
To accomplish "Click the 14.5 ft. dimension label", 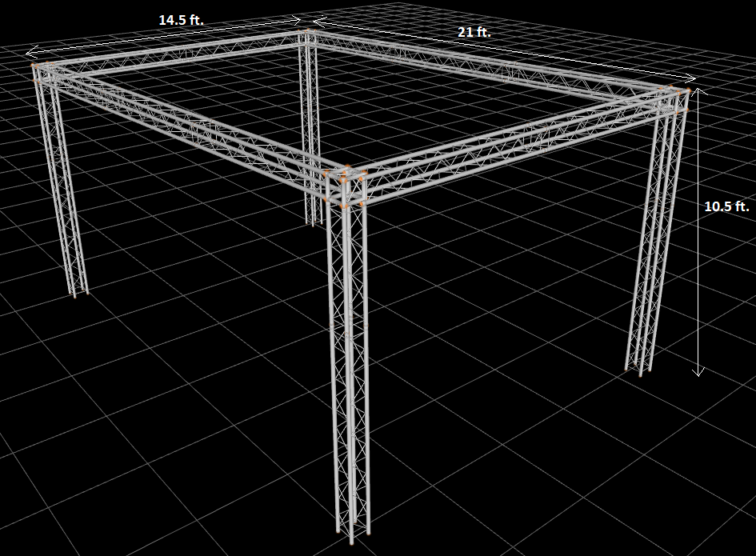I will tap(182, 20).
